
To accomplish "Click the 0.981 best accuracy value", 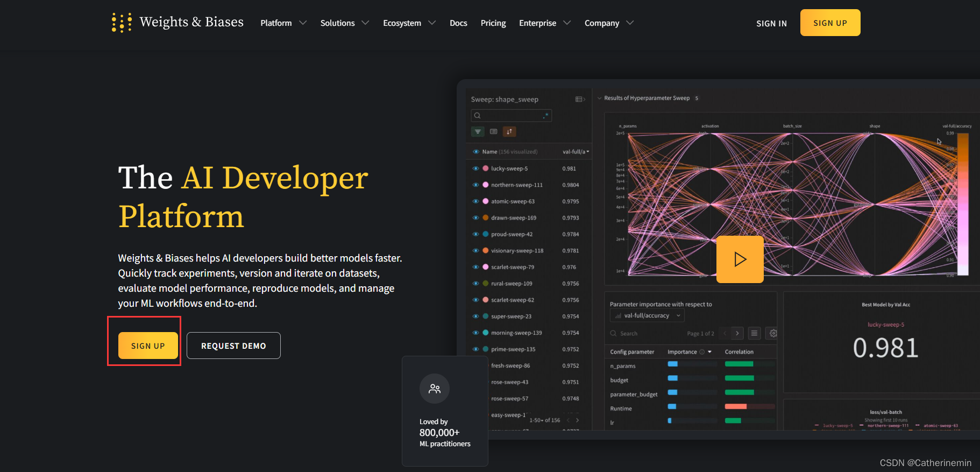I will point(886,348).
